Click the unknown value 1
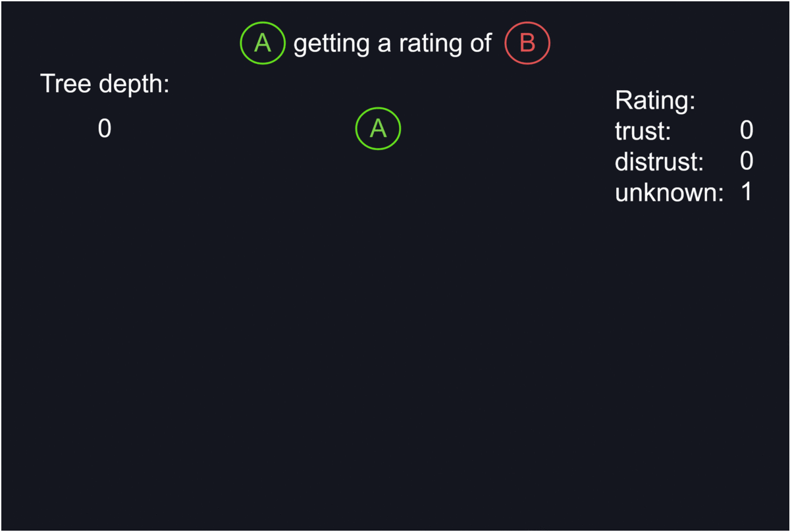The image size is (790, 532). [x=746, y=192]
